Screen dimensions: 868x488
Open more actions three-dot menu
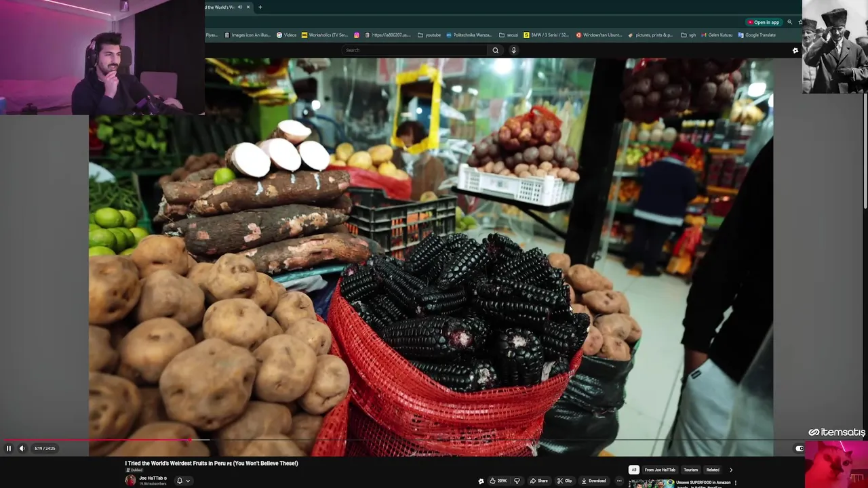[619, 481]
